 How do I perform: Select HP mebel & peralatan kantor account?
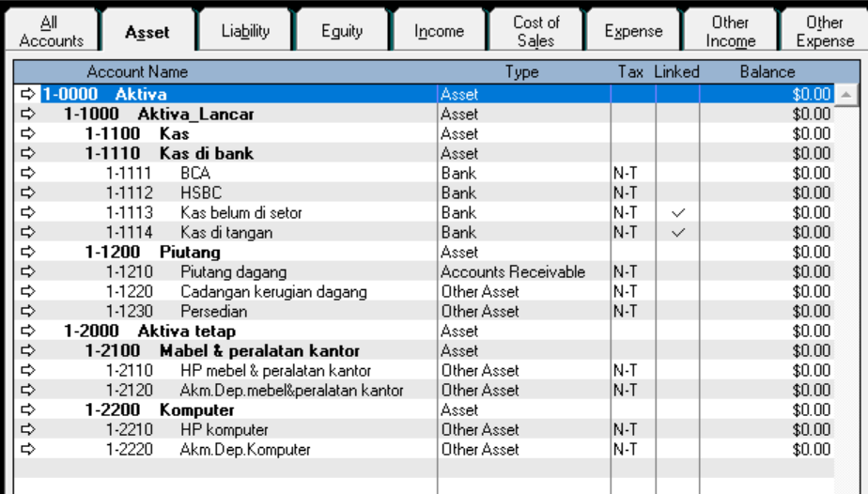275,370
